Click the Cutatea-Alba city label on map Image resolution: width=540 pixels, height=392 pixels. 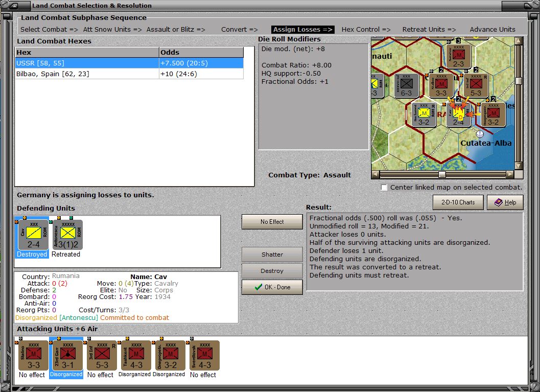(x=486, y=143)
